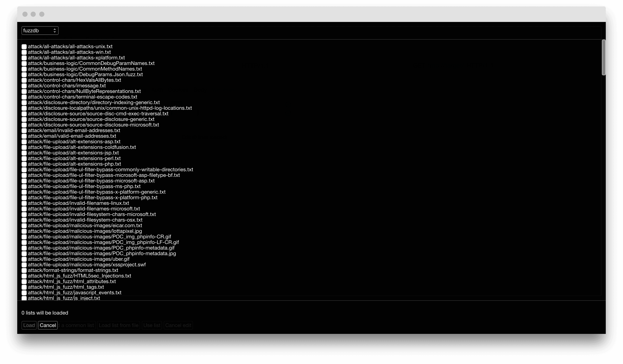This screenshot has height=364, width=623.
Task: Check source-disclosure-generic.txt checkbox
Action: click(x=24, y=119)
